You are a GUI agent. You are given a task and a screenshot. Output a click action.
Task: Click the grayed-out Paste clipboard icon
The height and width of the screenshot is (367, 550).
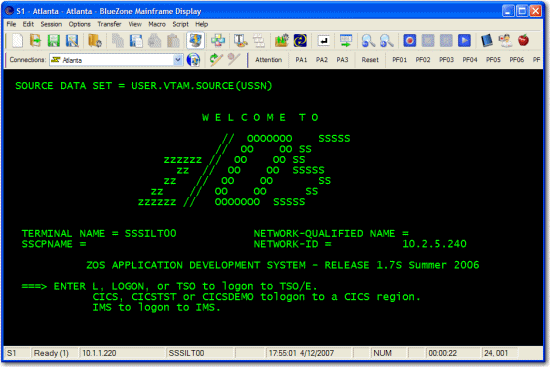click(x=173, y=41)
